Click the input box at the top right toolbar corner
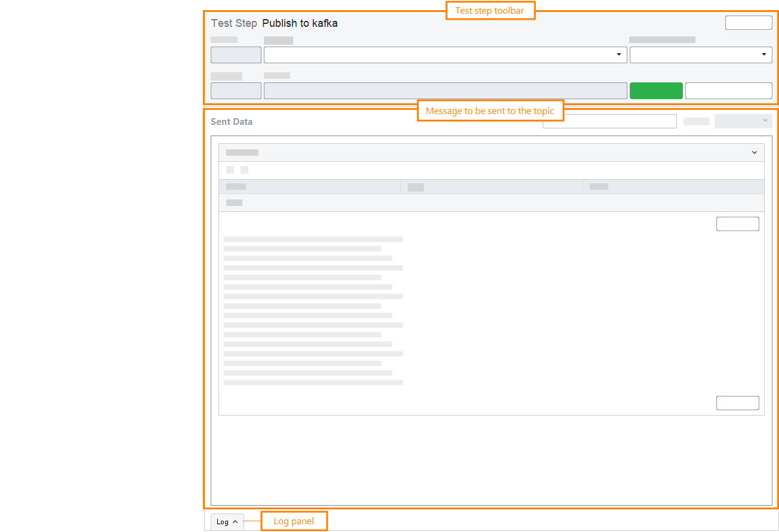This screenshot has width=779, height=532. pos(748,22)
